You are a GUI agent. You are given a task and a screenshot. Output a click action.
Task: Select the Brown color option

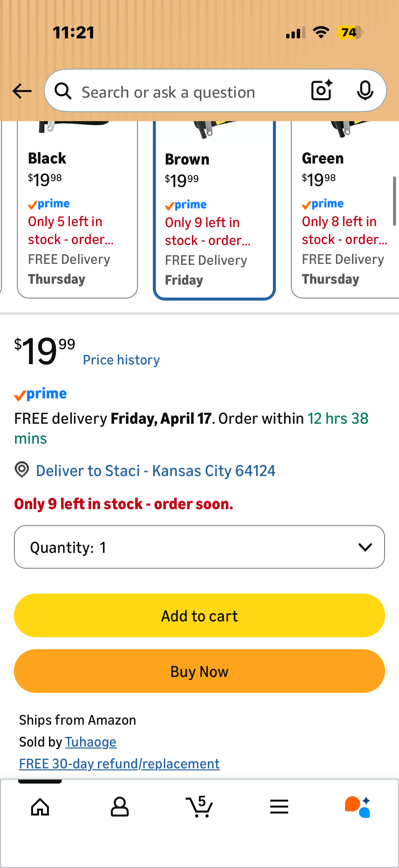pyautogui.click(x=214, y=210)
